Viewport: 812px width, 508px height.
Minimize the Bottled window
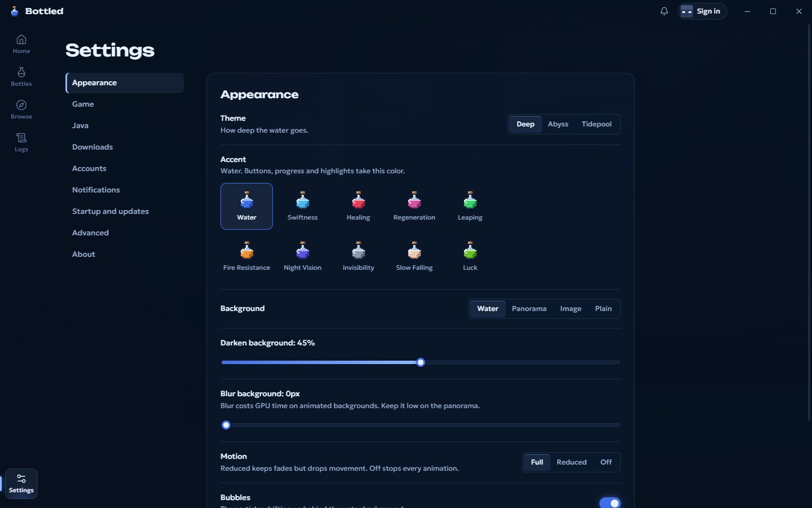click(747, 11)
